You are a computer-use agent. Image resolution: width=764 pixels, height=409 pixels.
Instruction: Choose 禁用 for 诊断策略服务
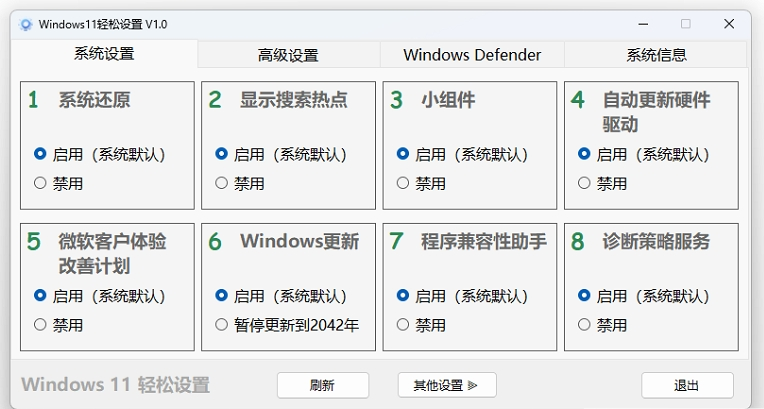[x=584, y=324]
